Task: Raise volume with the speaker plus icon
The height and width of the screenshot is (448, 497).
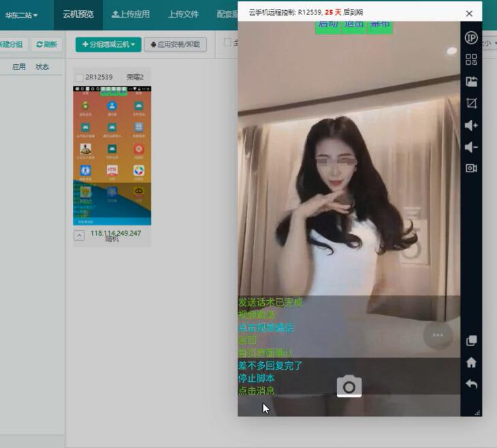Action: point(471,125)
